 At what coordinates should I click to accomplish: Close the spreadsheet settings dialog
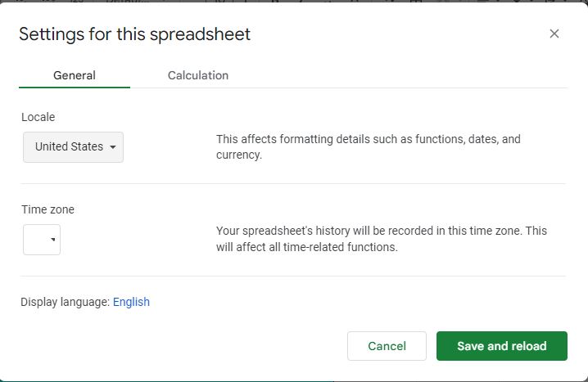click(x=554, y=34)
